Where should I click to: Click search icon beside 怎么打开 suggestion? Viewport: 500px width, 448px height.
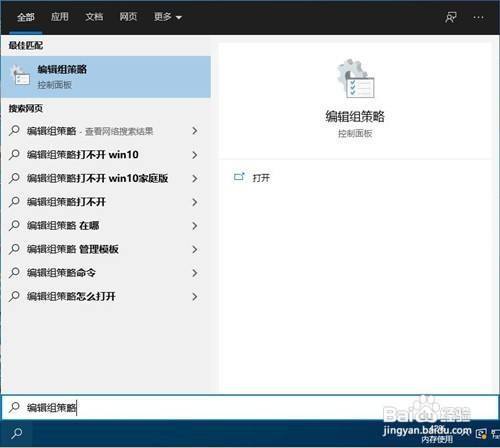(14, 296)
